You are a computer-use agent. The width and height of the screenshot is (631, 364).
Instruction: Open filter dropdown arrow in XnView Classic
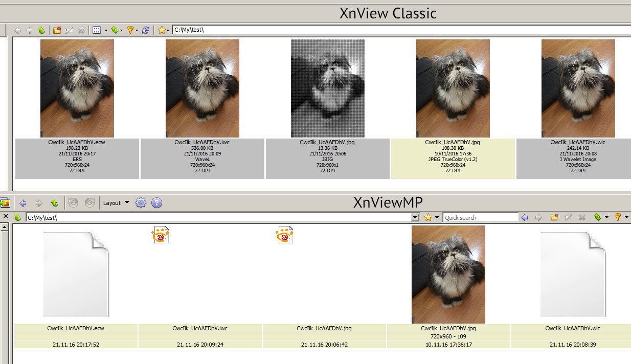[x=137, y=31]
